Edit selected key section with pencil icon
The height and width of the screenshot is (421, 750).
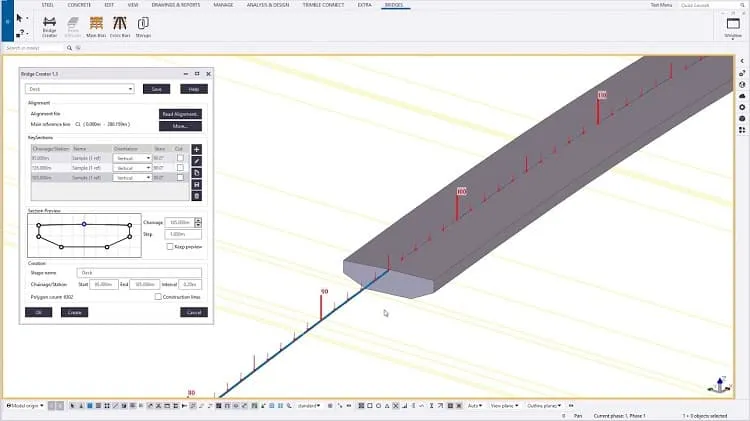tap(197, 161)
